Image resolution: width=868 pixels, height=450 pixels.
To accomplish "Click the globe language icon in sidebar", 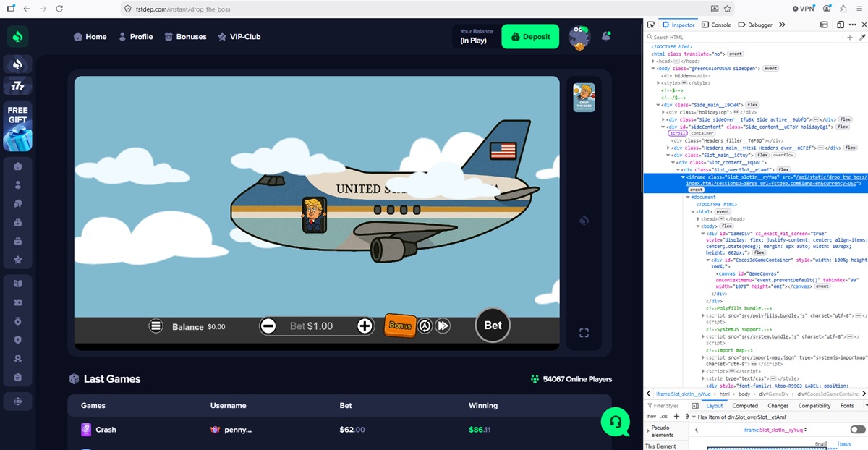I will (17, 401).
